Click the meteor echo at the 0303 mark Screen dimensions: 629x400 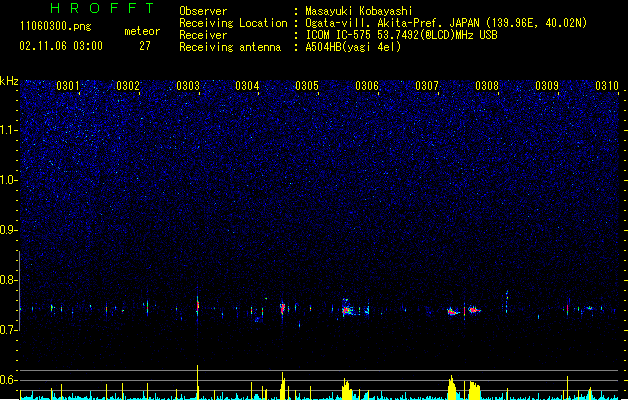pos(197,306)
